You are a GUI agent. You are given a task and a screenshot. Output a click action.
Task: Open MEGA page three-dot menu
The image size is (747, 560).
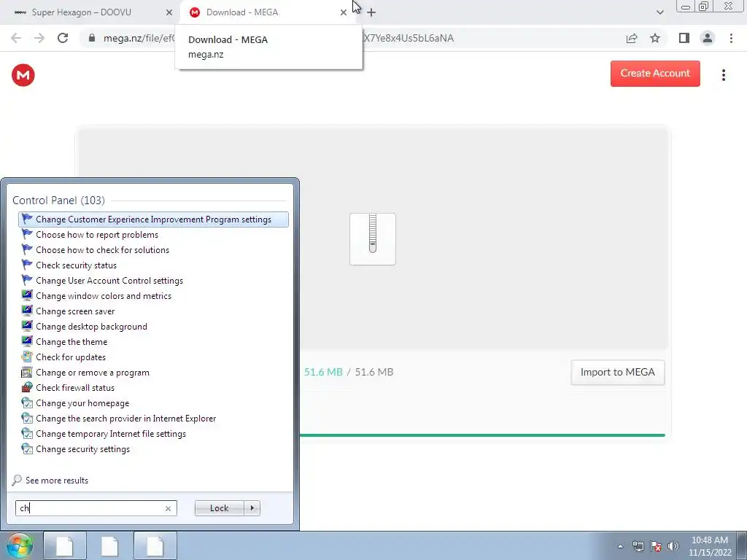(x=723, y=75)
